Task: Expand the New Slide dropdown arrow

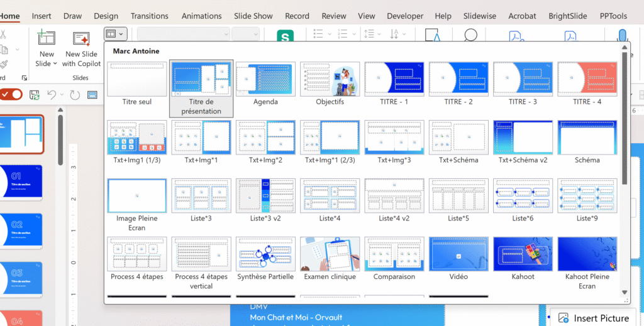Action: point(55,63)
